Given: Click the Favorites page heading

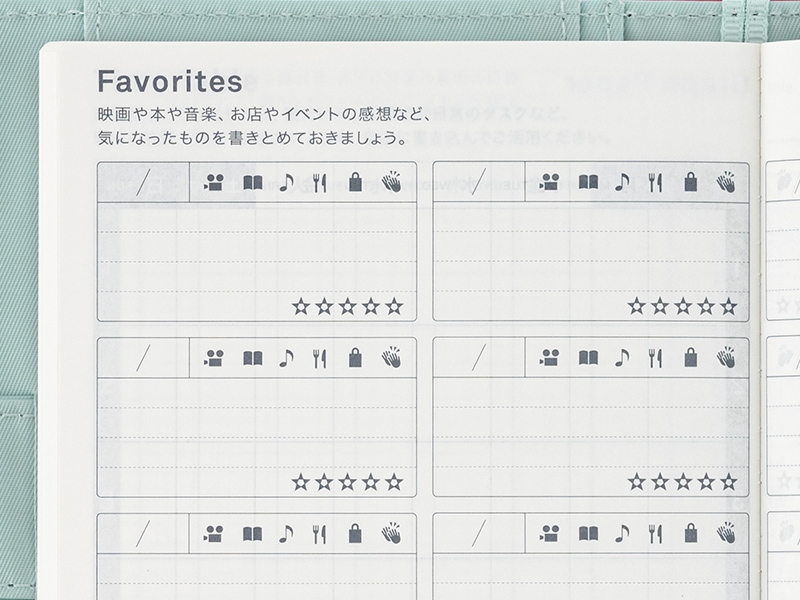Looking at the screenshot, I should point(170,81).
